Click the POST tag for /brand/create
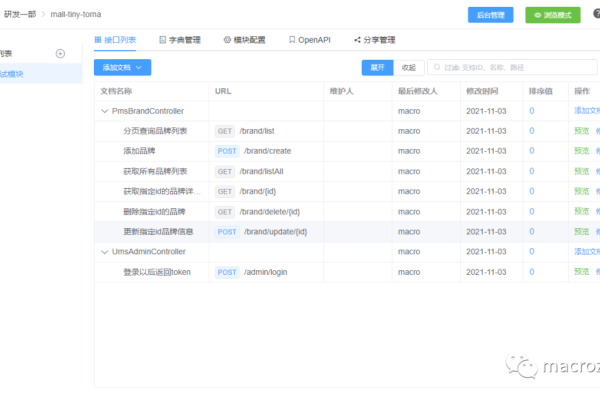 (227, 151)
